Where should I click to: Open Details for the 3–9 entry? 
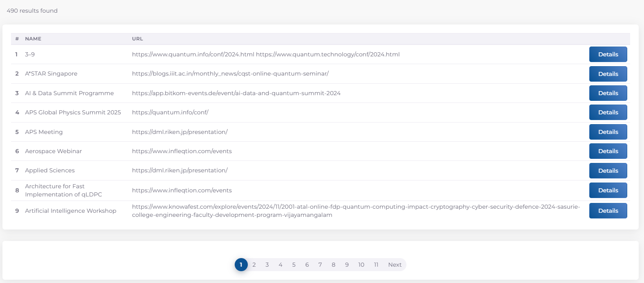click(608, 54)
